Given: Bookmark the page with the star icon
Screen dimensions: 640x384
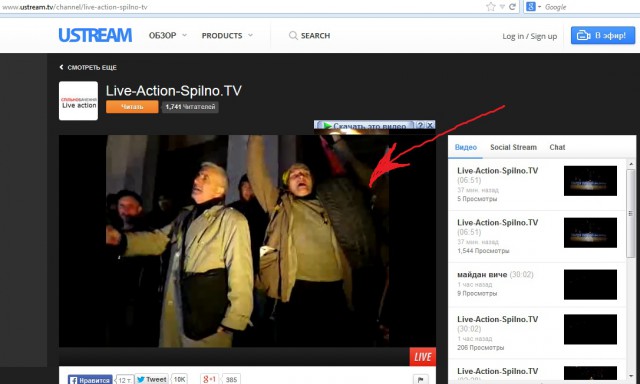Looking at the screenshot, I should point(491,7).
